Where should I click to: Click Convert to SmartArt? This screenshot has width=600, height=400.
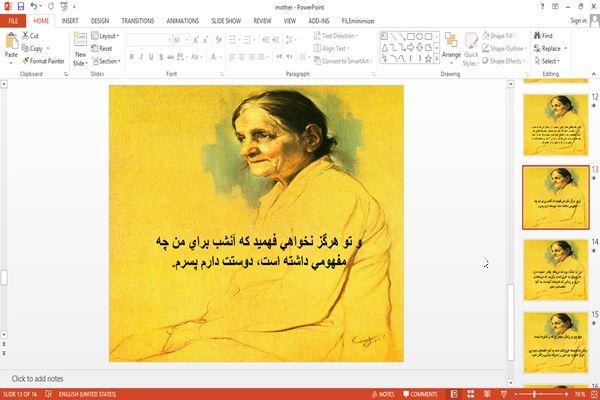click(343, 61)
